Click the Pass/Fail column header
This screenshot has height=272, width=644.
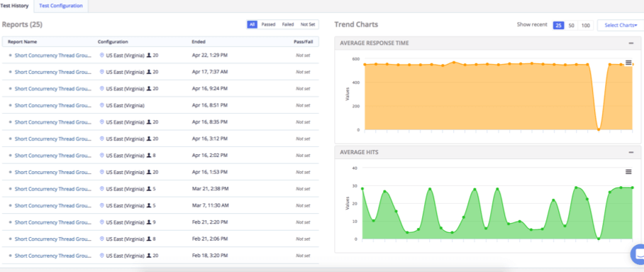tap(303, 42)
